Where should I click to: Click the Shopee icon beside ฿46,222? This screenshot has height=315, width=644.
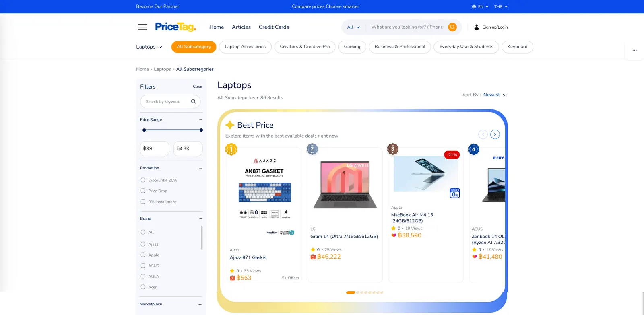pyautogui.click(x=313, y=257)
